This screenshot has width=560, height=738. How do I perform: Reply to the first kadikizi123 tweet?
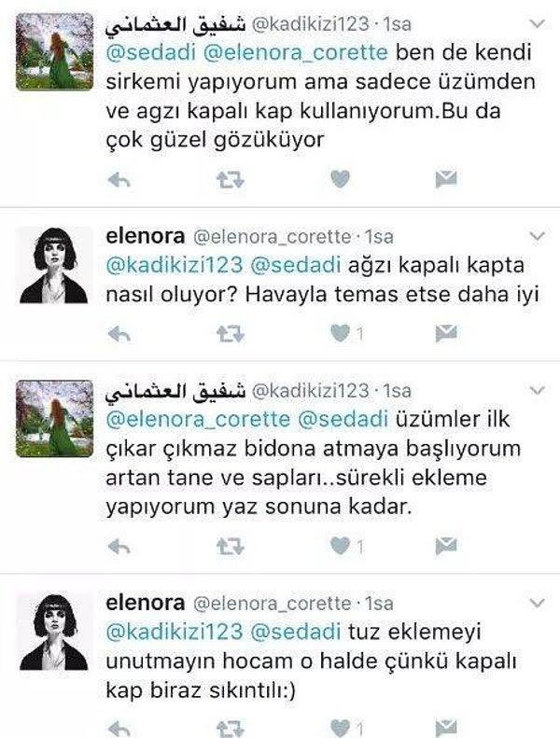click(119, 180)
